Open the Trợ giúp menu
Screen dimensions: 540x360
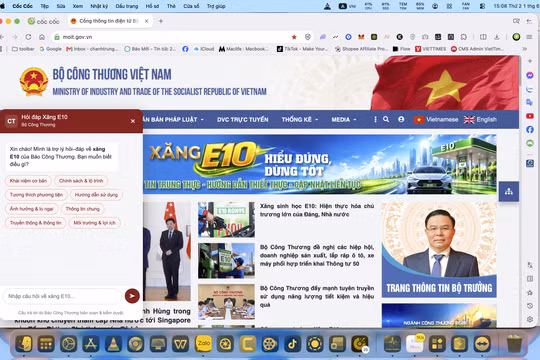pos(216,6)
